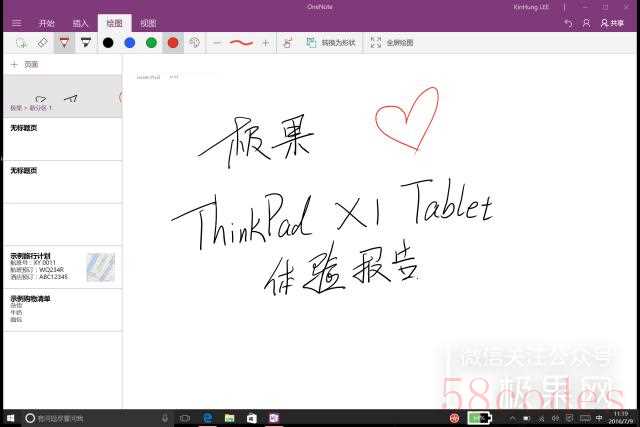Click the undo arrow in title bar
Screen dimensions: 640x427
tap(568, 22)
